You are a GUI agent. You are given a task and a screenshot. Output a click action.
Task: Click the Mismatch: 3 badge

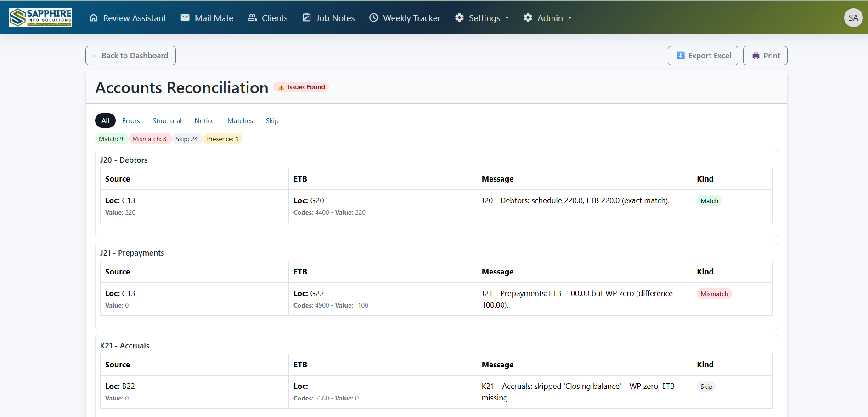149,139
